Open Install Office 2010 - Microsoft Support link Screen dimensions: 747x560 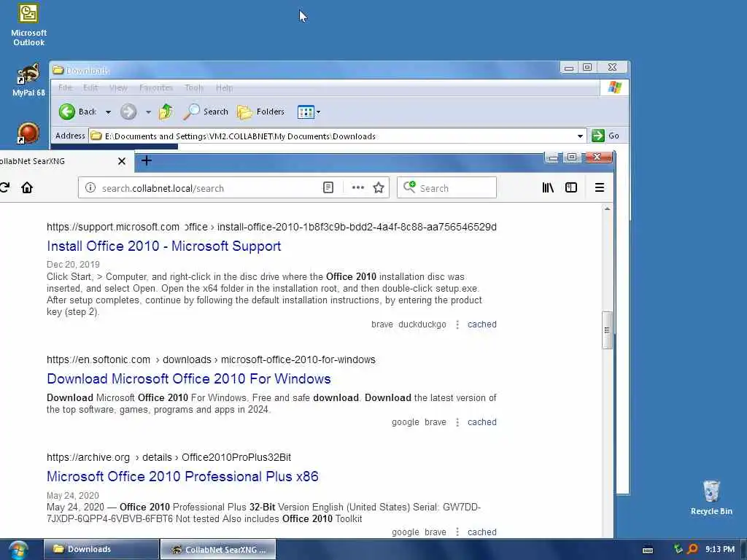[164, 246]
